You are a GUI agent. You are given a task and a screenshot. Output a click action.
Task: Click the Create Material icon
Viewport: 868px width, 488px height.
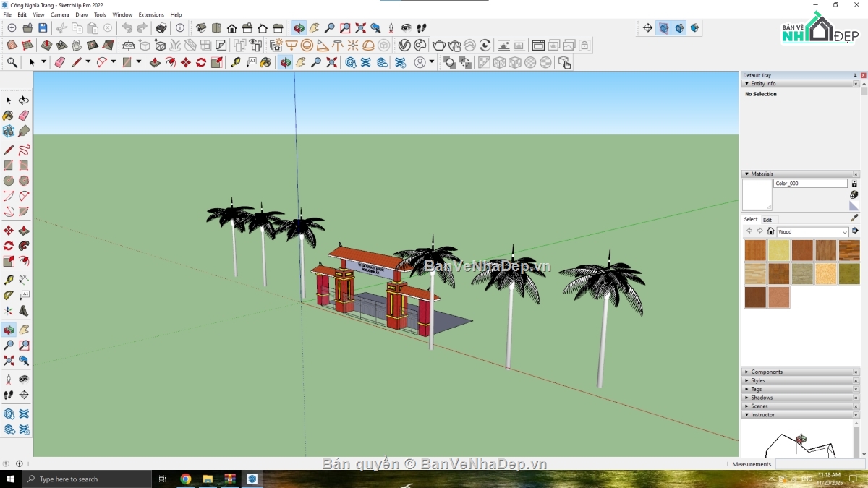(x=854, y=195)
